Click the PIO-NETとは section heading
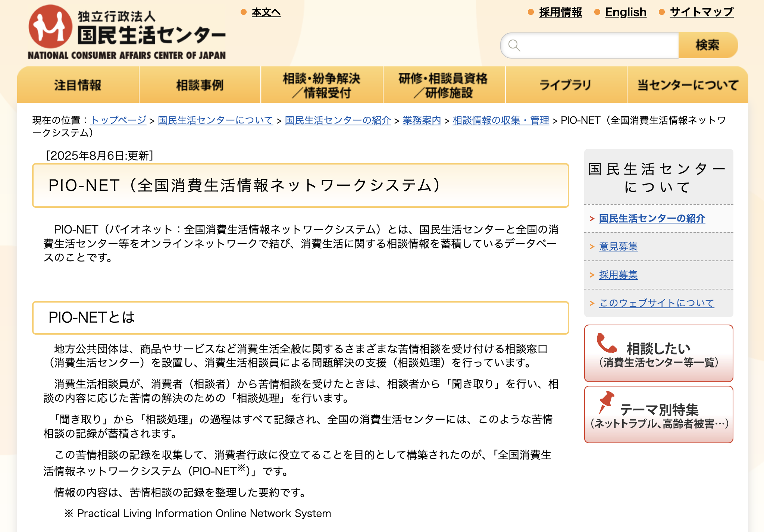764x532 pixels. [92, 317]
